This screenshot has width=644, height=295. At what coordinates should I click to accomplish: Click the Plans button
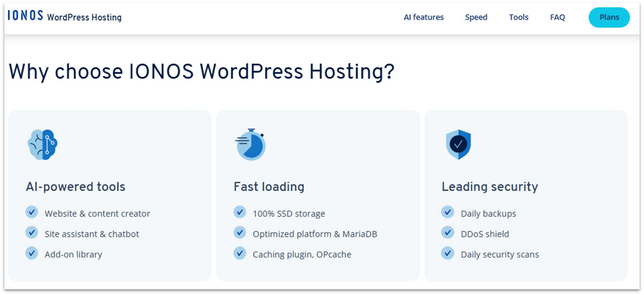tap(609, 18)
